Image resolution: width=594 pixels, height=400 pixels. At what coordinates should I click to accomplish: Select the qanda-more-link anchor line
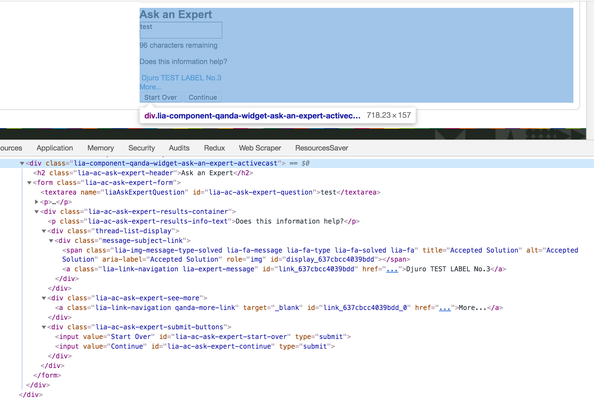click(279, 308)
